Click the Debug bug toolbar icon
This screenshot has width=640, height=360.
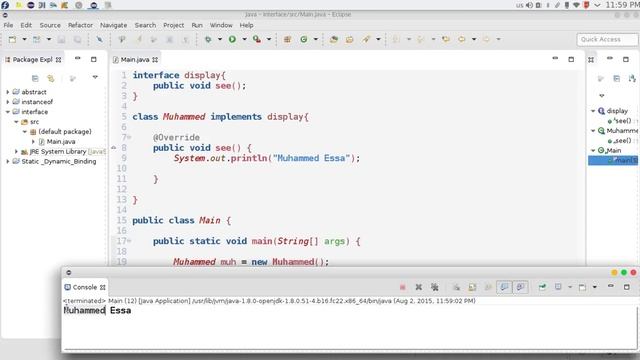[x=208, y=39]
